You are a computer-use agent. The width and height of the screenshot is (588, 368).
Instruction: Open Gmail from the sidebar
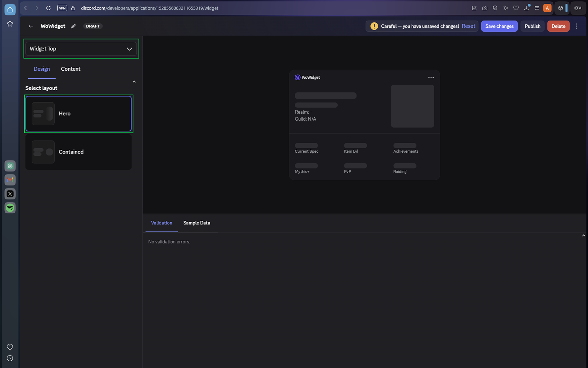(10, 180)
